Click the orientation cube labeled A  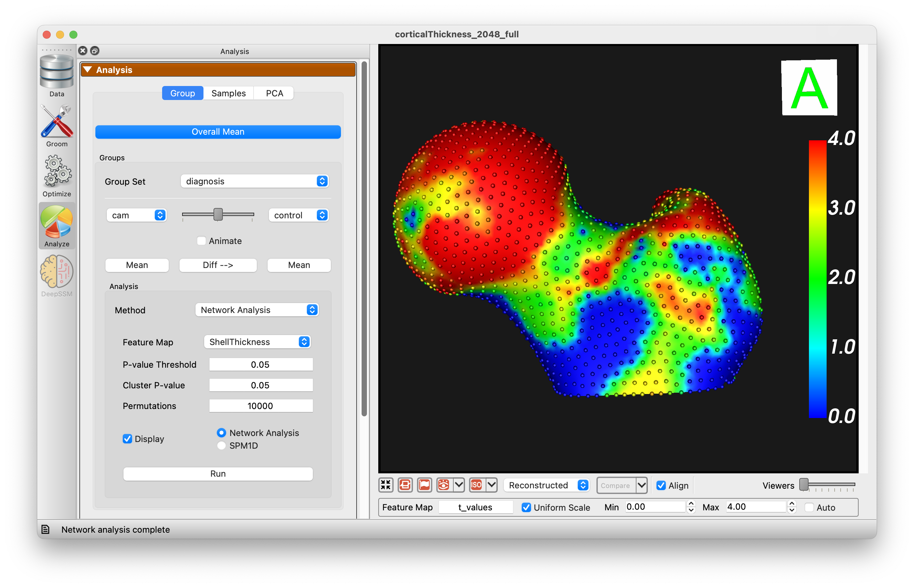809,87
